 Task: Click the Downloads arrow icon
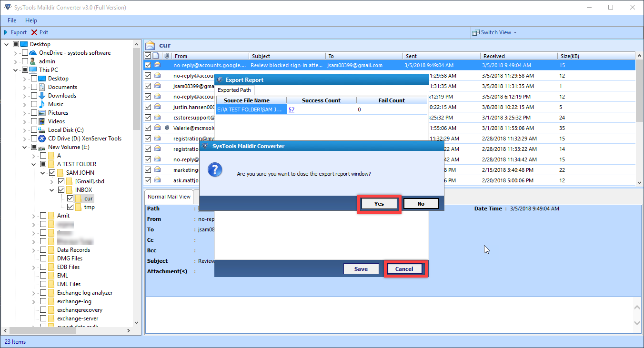click(x=42, y=96)
